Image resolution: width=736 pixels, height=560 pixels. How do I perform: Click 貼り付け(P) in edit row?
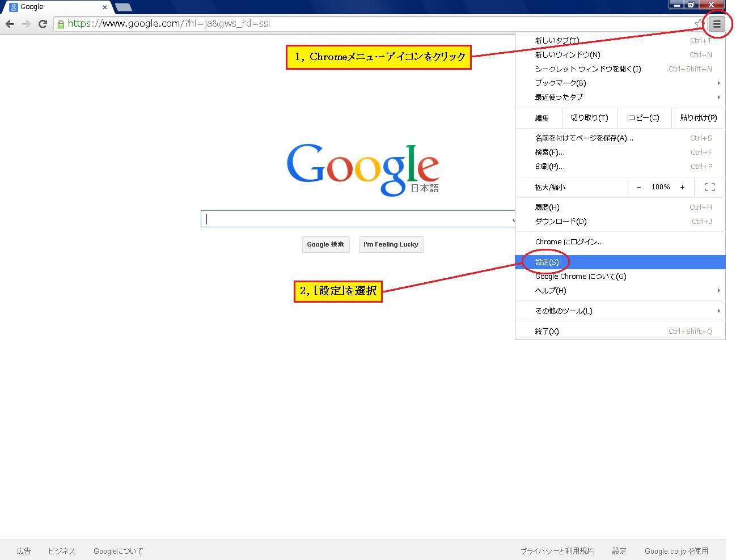tap(698, 118)
